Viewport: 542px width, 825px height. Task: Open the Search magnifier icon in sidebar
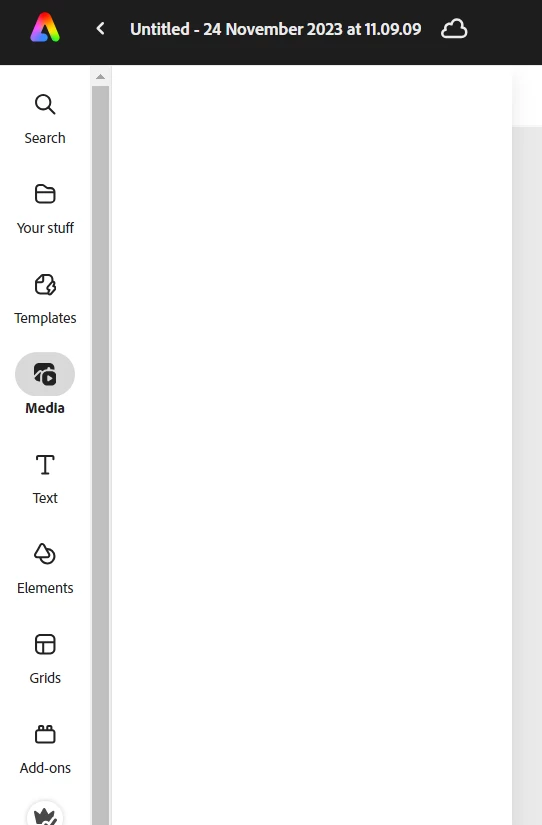[x=45, y=104]
